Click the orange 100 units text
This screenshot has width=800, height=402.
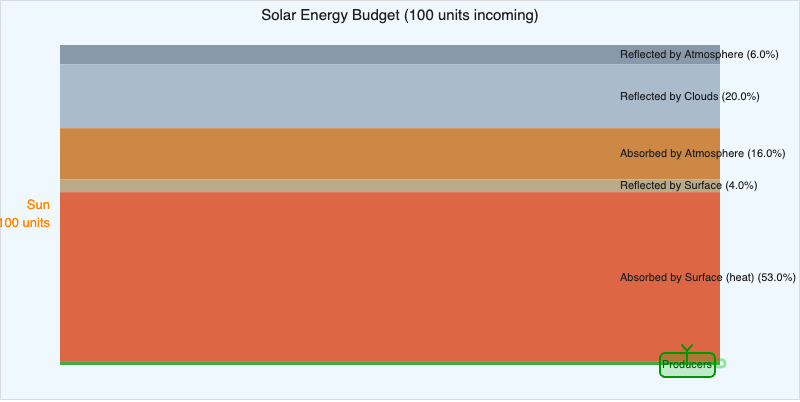pos(26,223)
